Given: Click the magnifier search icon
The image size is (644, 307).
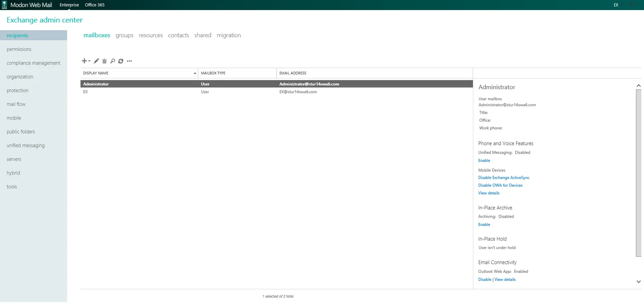Looking at the screenshot, I should 113,61.
